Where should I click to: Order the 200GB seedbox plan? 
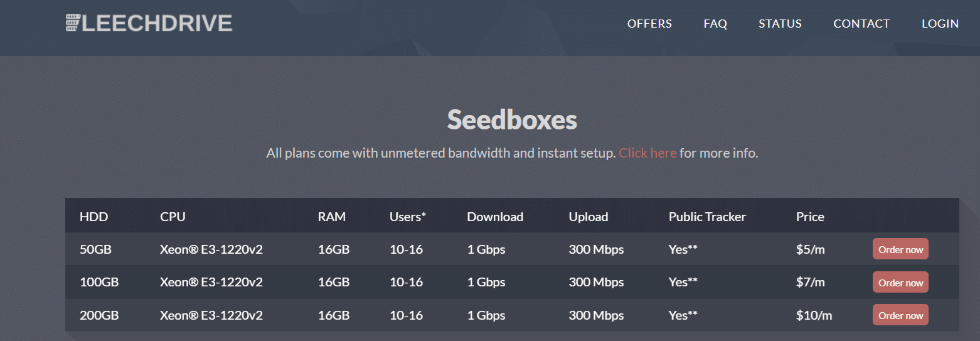click(x=900, y=315)
